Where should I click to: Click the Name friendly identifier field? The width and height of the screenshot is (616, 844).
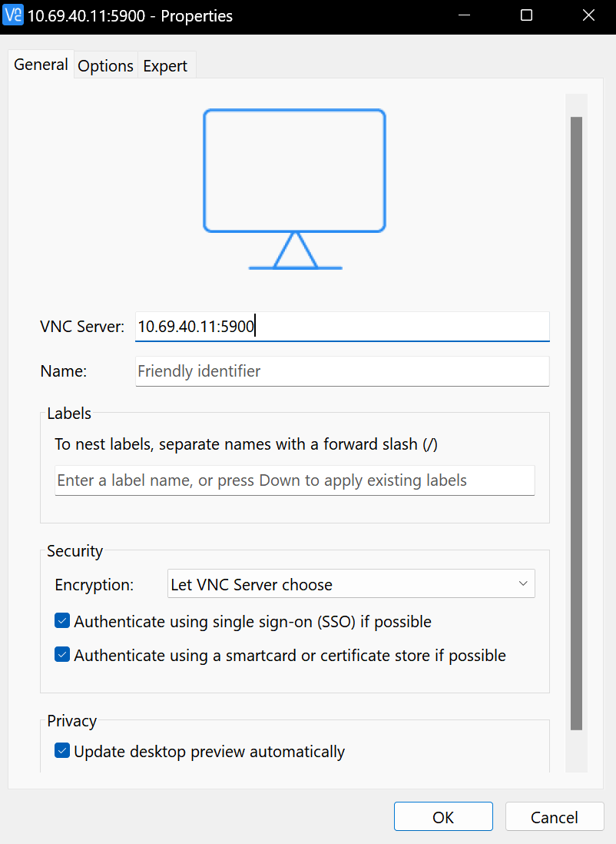click(x=342, y=370)
